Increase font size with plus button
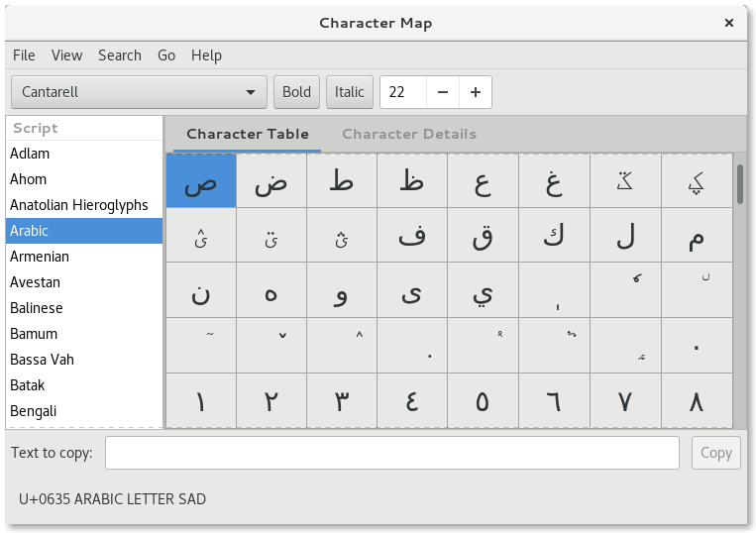This screenshot has height=533, width=756. point(476,92)
